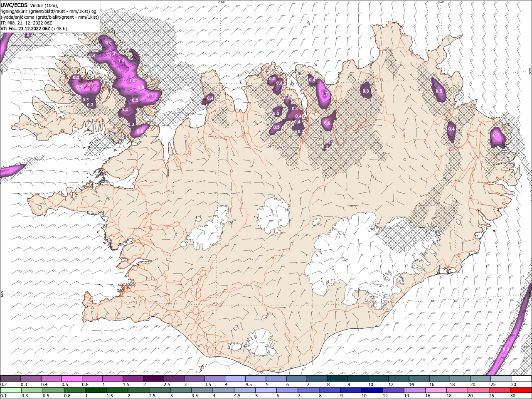532x399 pixels.
Task: Click the red rain legend swatch labeled 30
Action: click(x=521, y=390)
